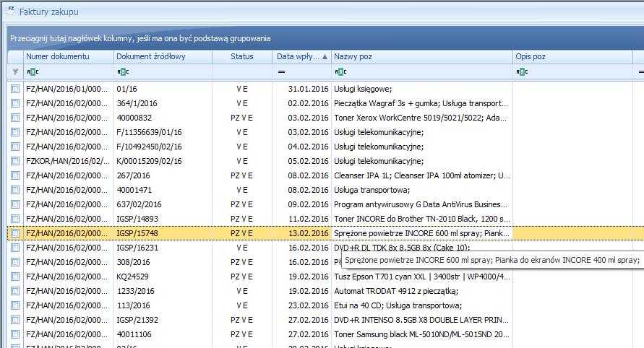The image size is (644, 348).
Task: Click the group-by column header panel
Action: [325, 38]
